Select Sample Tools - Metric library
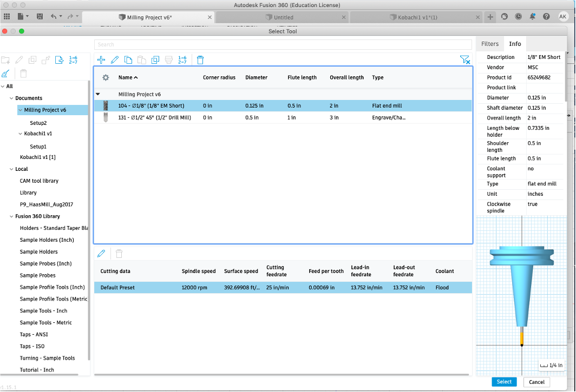The width and height of the screenshot is (576, 392). pyautogui.click(x=45, y=323)
